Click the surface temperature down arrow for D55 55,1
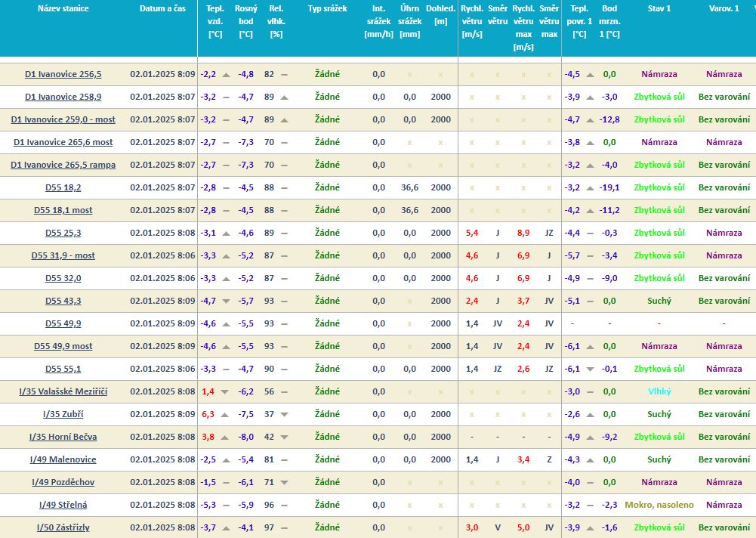The image size is (756, 538). (x=590, y=369)
